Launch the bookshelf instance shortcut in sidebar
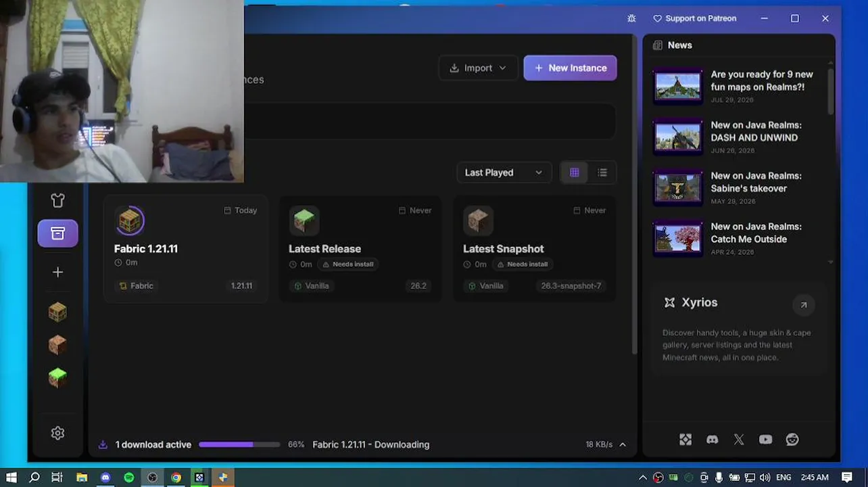Viewport: 868px width, 487px height. click(57, 312)
